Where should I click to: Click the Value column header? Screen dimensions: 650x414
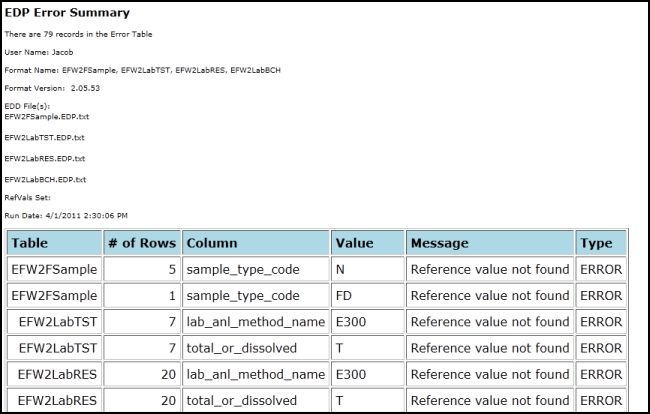[x=368, y=243]
